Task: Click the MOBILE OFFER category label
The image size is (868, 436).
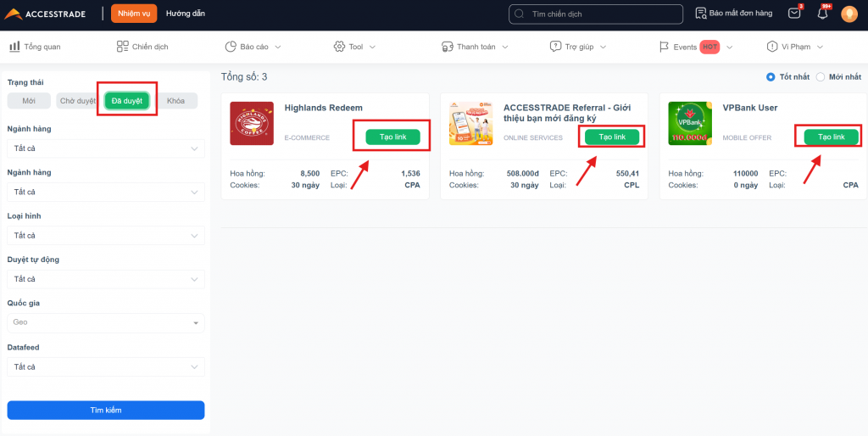Action: [747, 138]
